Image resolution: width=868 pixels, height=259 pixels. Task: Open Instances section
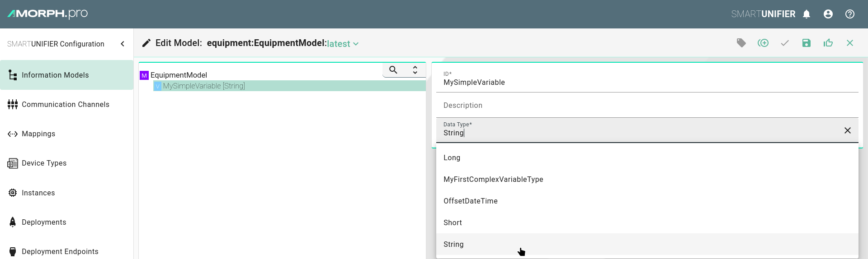[x=67, y=193]
